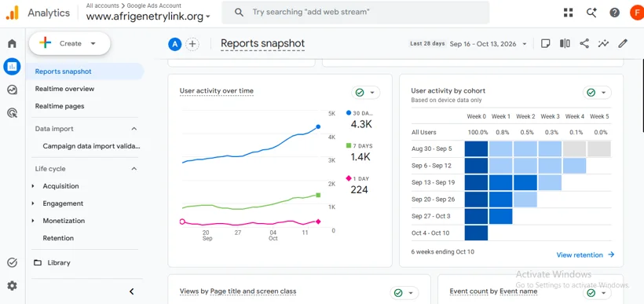644x304 pixels.
Task: Click the Week 5 column header
Action: tap(600, 117)
